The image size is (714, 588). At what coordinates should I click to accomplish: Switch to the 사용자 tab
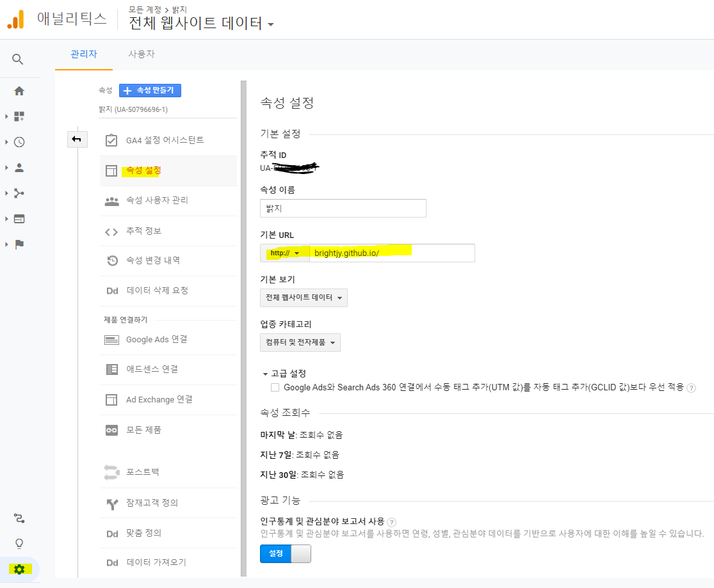142,54
